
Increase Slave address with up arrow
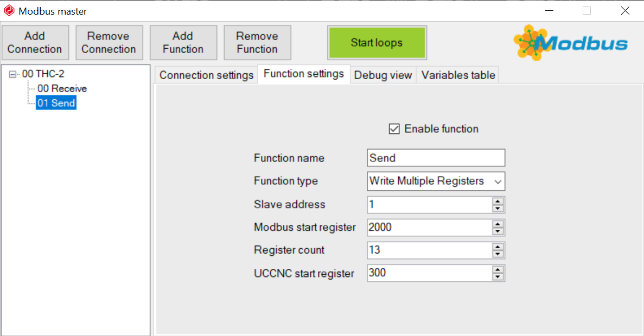point(498,201)
